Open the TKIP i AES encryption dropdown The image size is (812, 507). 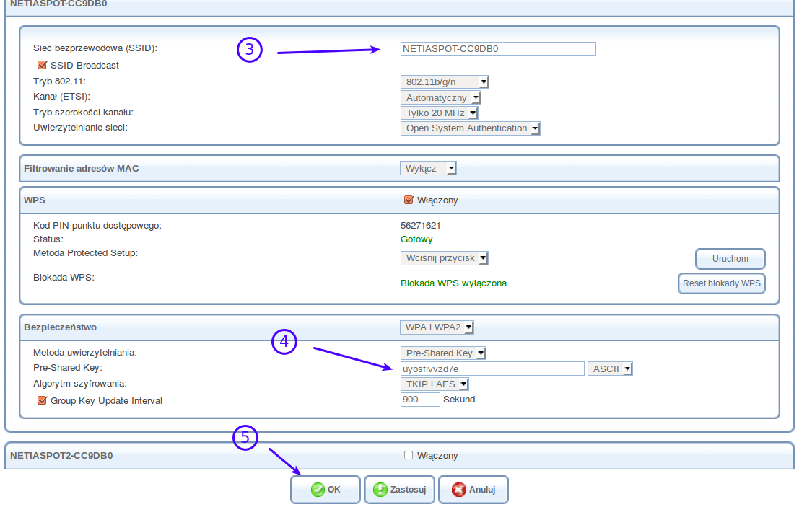(x=435, y=384)
